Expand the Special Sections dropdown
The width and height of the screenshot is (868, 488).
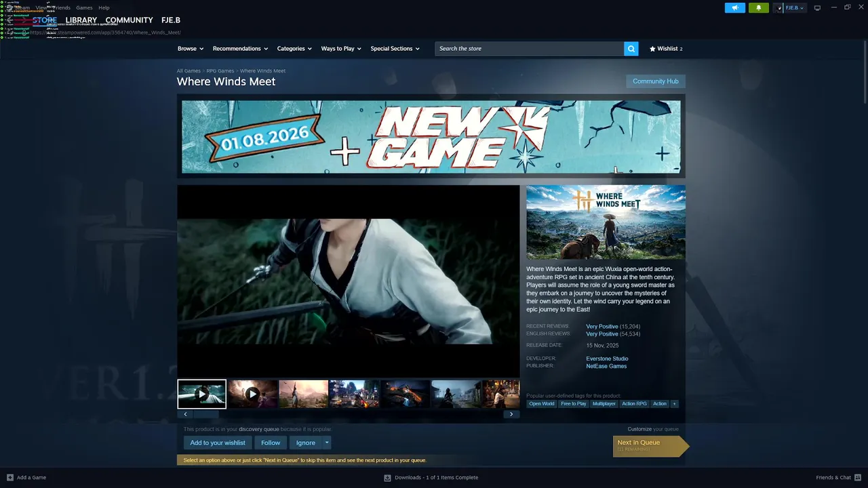pyautogui.click(x=395, y=49)
